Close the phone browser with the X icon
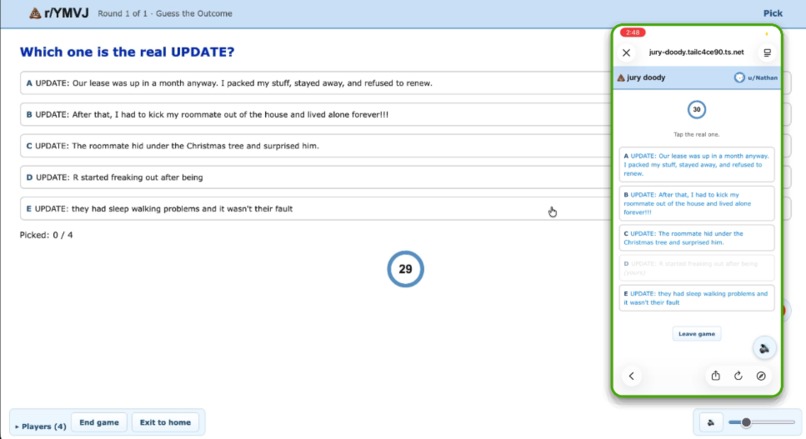The image size is (806, 439). click(626, 52)
